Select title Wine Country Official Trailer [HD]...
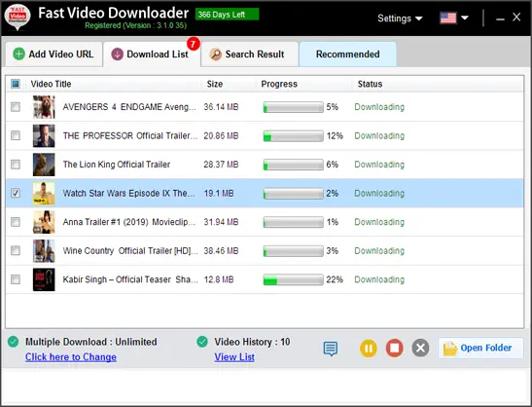 coord(130,250)
